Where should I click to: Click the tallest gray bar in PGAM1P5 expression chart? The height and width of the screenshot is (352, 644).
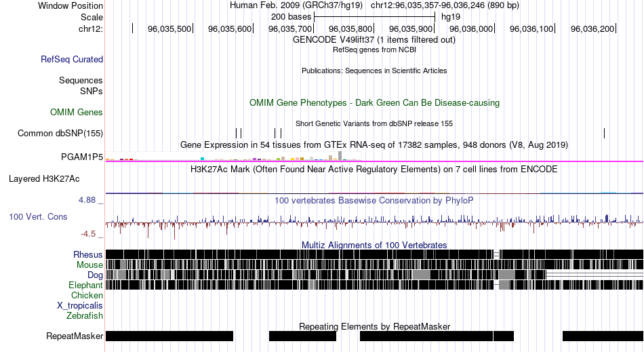[x=340, y=156]
